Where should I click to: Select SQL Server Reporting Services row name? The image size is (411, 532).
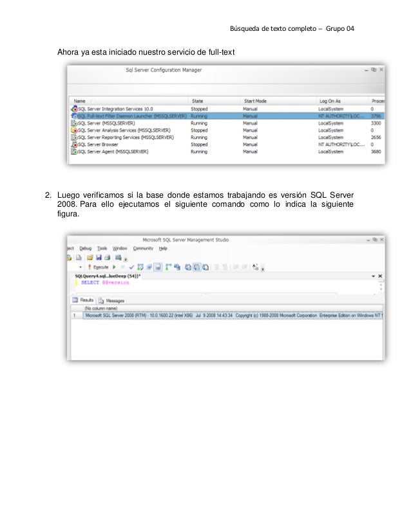click(x=126, y=137)
